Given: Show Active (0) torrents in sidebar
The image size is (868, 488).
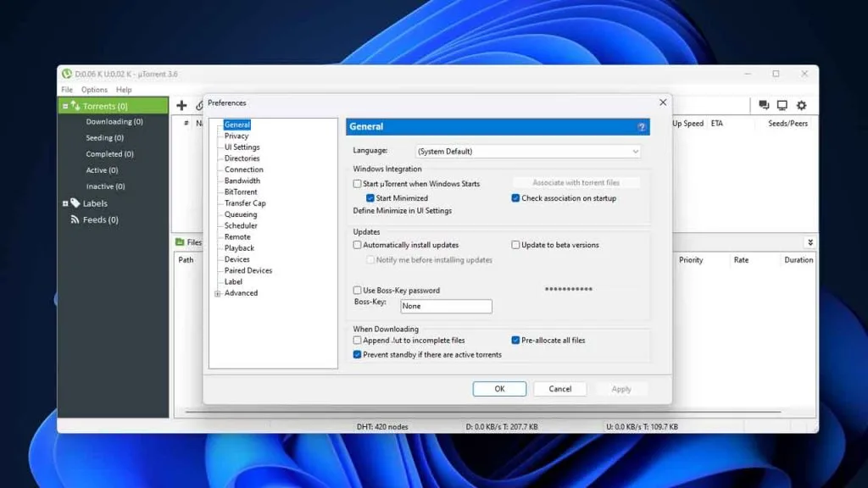Looking at the screenshot, I should pos(102,169).
